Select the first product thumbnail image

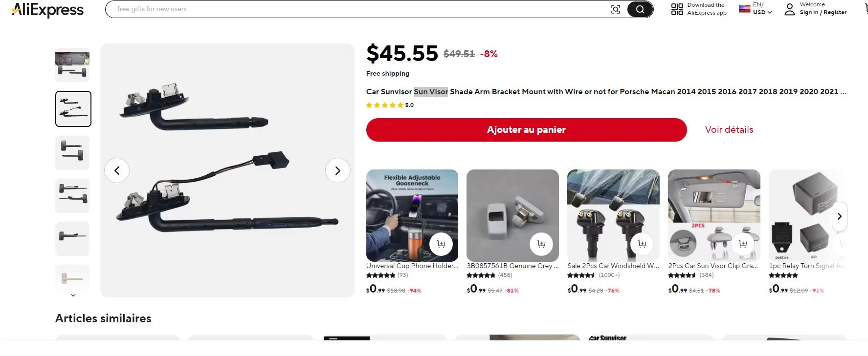point(72,65)
